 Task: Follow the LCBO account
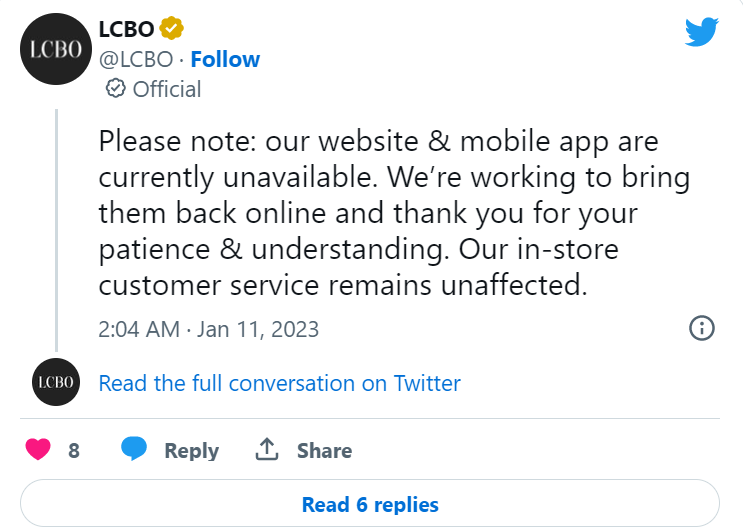coord(225,60)
